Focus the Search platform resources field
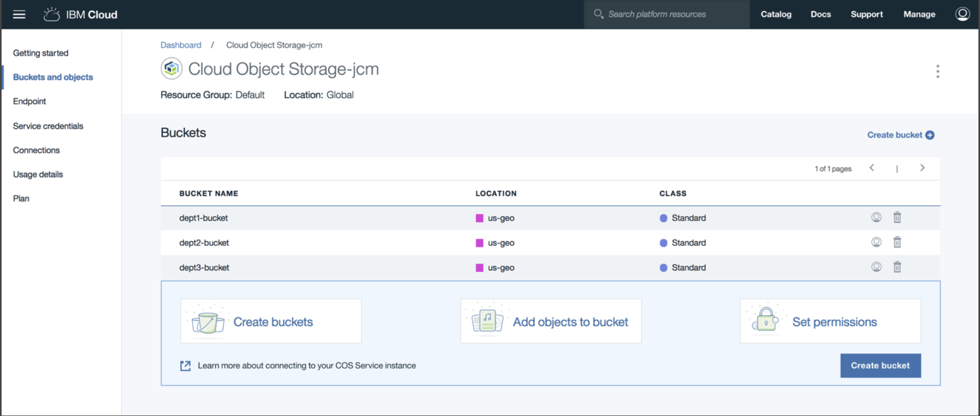Viewport: 980px width, 416px height. 666,14
